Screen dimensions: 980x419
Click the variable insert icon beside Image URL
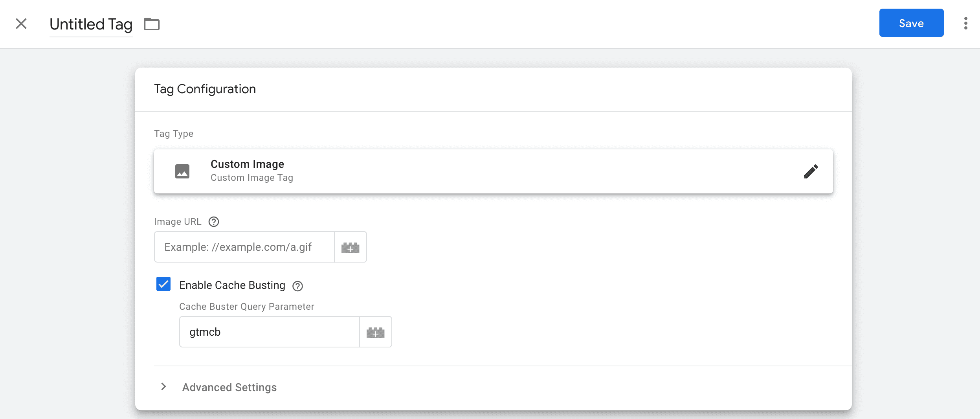[x=350, y=247]
